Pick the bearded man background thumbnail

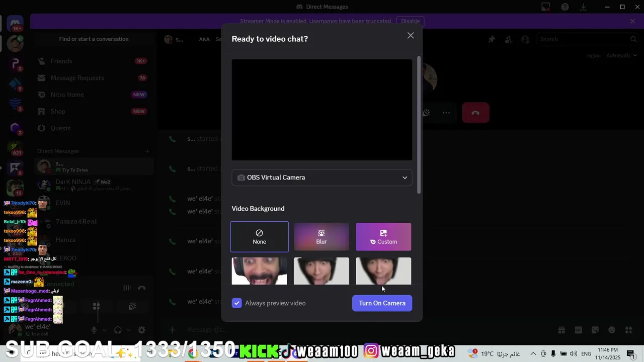260,271
